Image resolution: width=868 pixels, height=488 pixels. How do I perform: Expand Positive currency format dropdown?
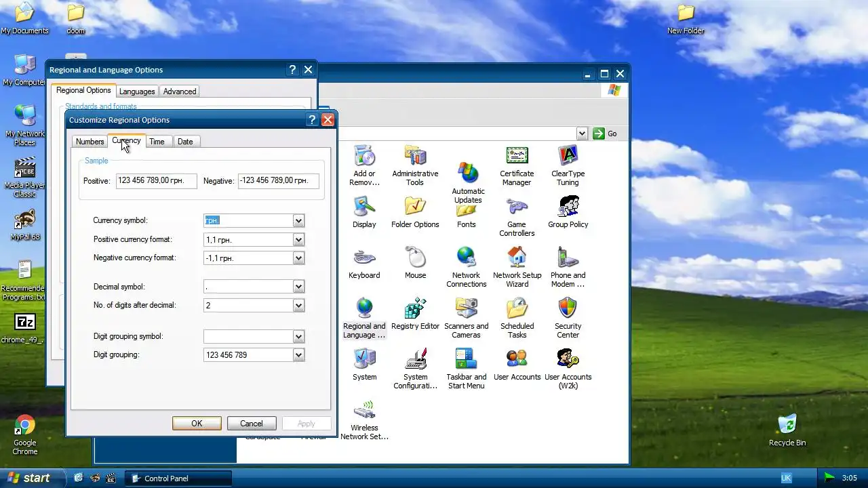298,240
